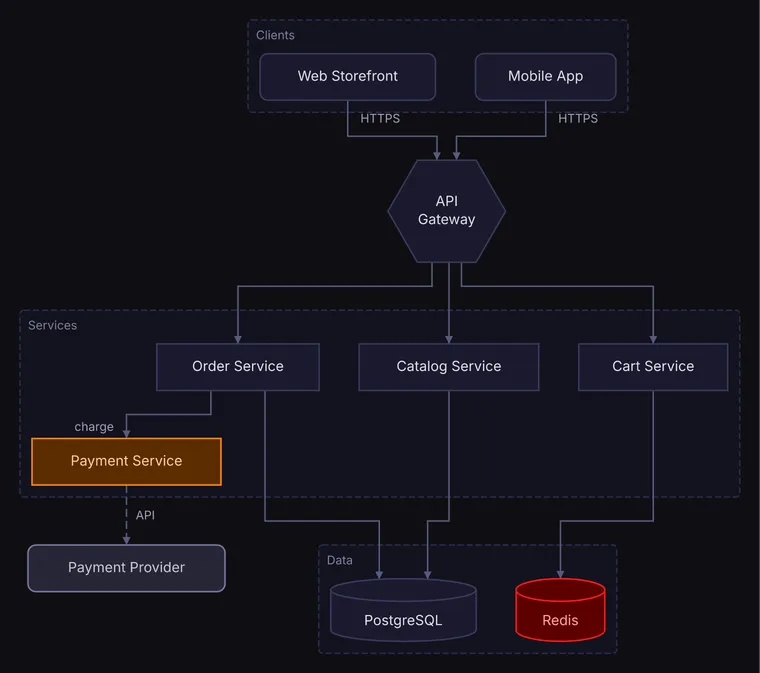Click the PostgreSQL database cylinder
The image size is (760, 673).
403,610
